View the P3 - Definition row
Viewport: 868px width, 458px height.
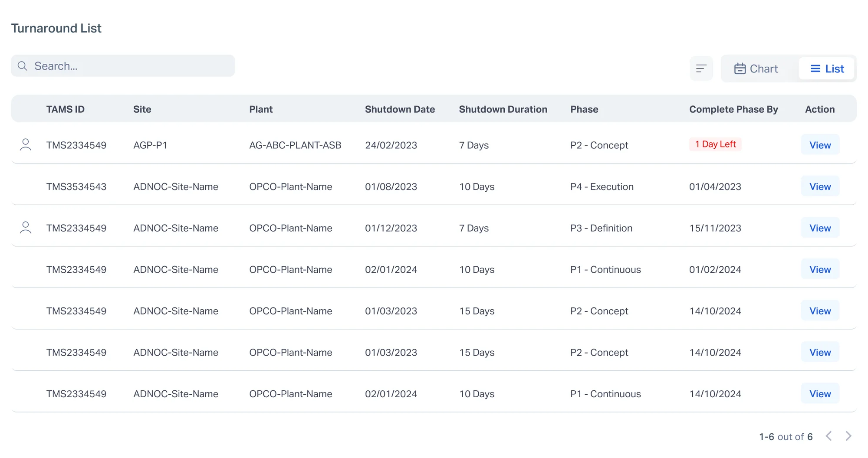point(820,228)
